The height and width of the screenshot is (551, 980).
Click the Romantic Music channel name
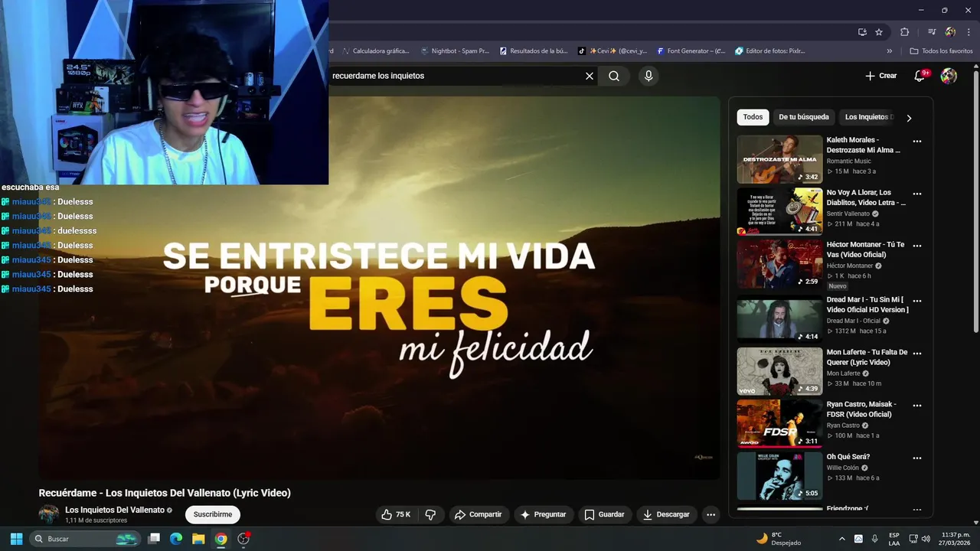click(x=848, y=161)
